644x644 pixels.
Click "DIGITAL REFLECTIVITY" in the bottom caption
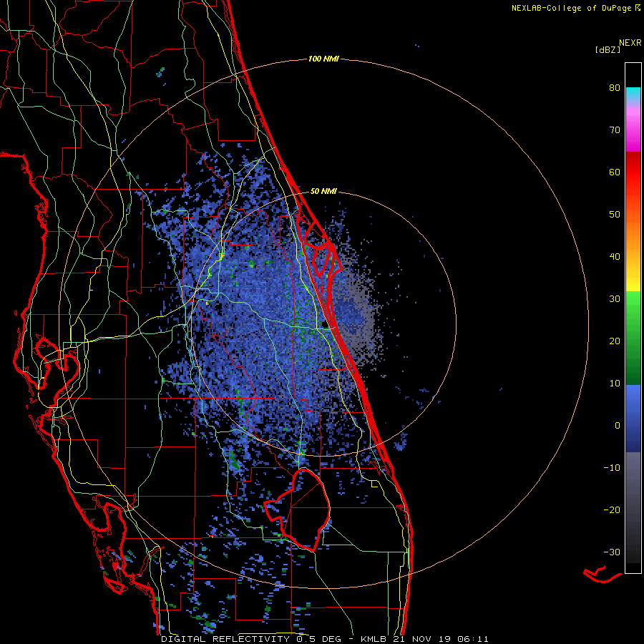[x=225, y=639]
